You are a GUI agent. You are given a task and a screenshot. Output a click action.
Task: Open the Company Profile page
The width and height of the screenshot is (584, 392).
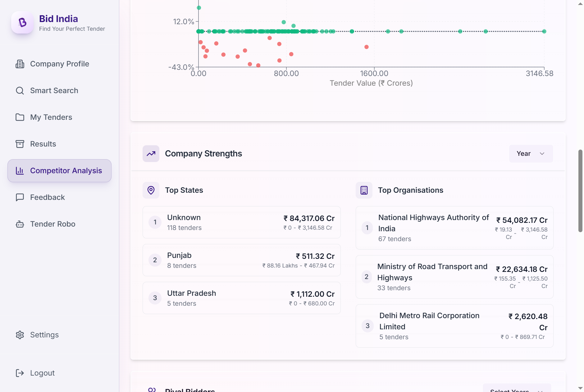tap(59, 64)
